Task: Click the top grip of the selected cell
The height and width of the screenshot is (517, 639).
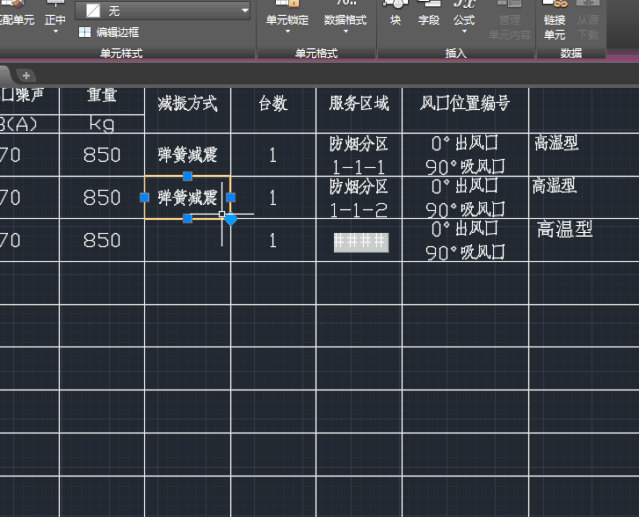Action: tap(187, 176)
